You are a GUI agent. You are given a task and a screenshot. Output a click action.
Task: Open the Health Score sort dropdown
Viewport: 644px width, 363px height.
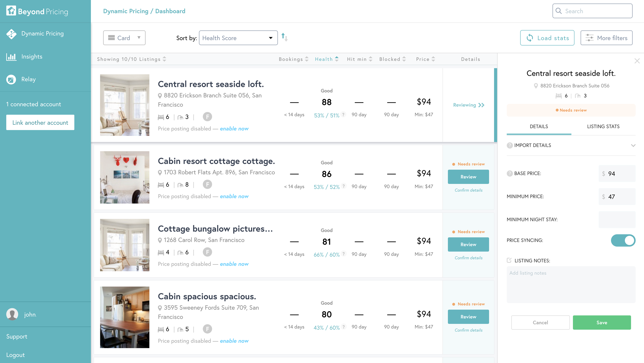(x=238, y=38)
